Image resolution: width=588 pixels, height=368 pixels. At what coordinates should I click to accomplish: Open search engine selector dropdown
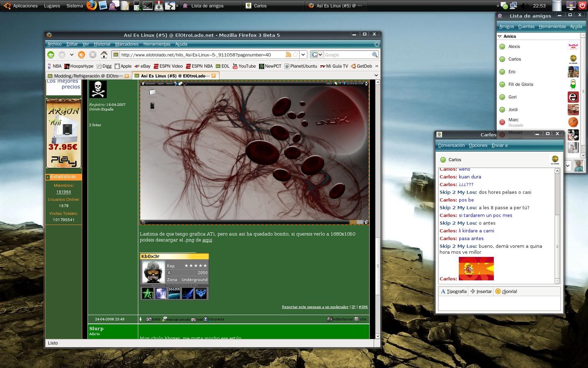(x=317, y=55)
